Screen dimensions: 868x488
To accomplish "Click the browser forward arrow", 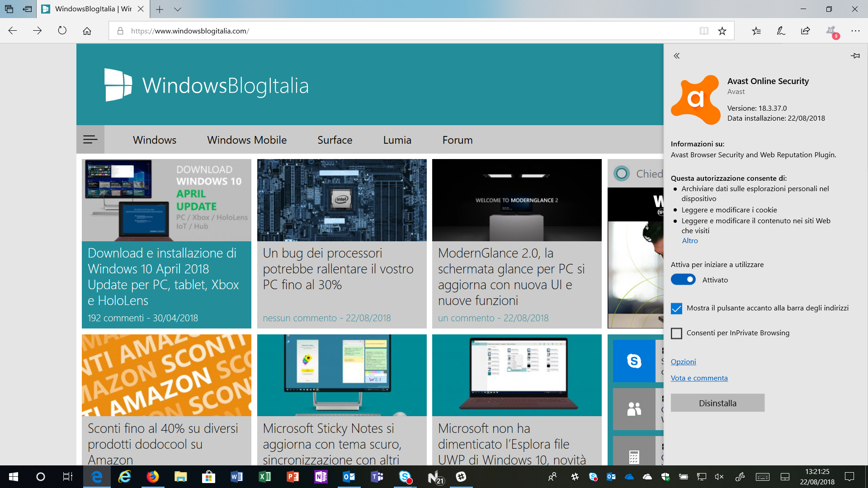I will pos(38,31).
